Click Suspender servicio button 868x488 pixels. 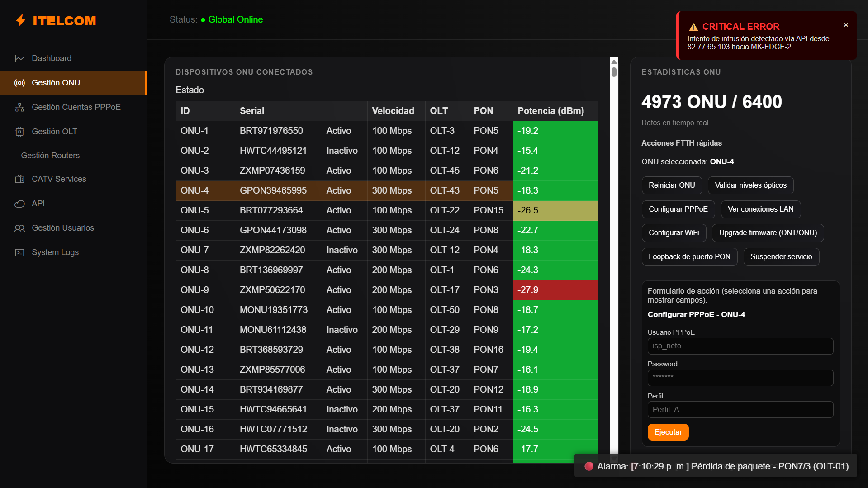tap(781, 256)
